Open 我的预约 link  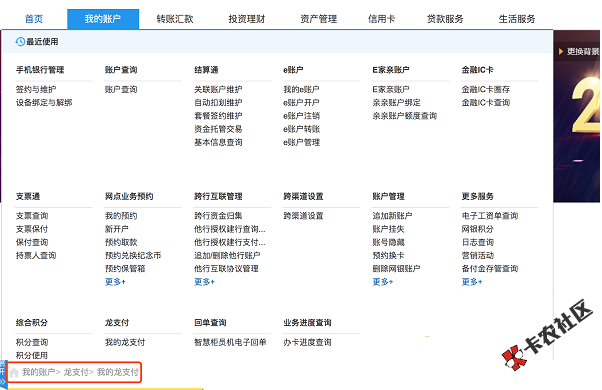point(121,216)
